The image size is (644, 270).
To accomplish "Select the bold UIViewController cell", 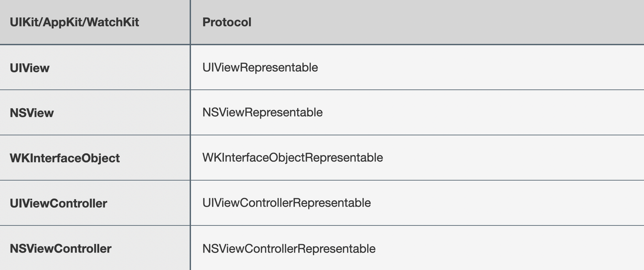I will [x=59, y=203].
